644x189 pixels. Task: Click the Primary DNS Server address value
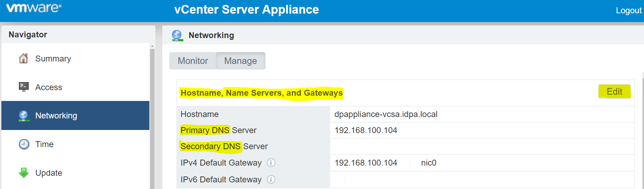(x=366, y=130)
